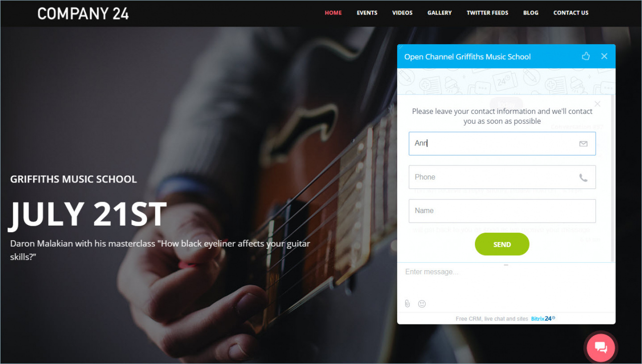
Task: Close the Open Channel chat window
Action: pyautogui.click(x=604, y=56)
